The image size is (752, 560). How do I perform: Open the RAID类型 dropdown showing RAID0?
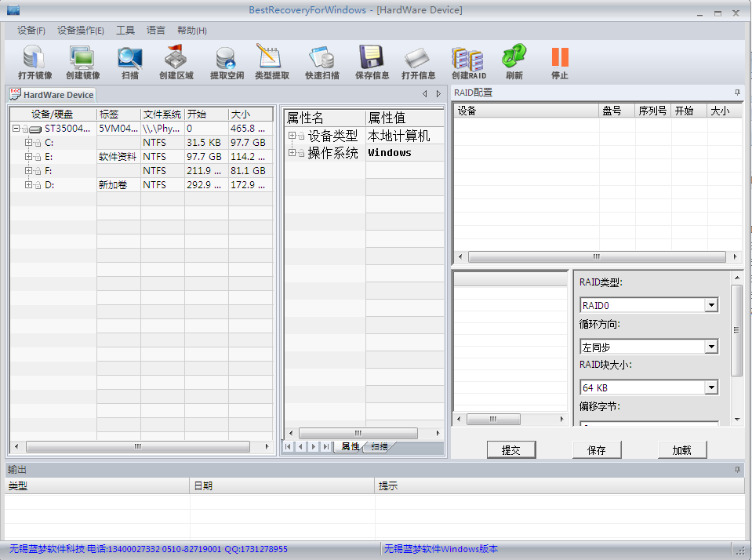710,304
